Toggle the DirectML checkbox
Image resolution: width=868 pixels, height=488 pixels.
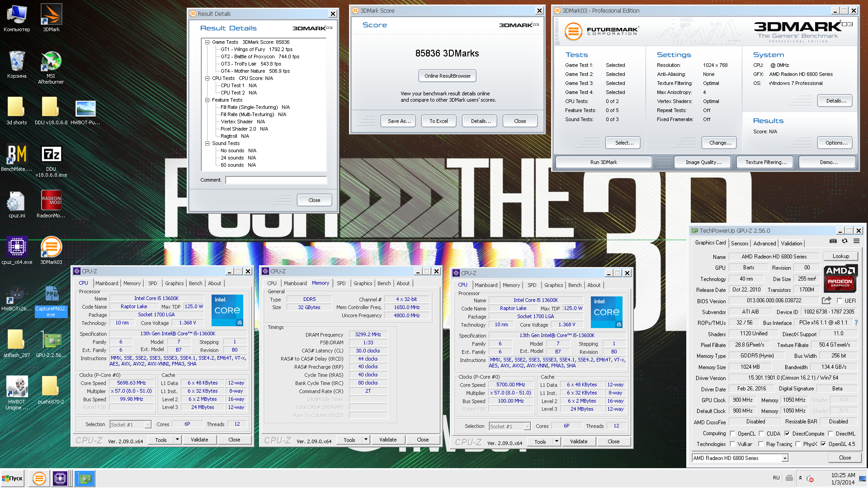click(x=830, y=433)
